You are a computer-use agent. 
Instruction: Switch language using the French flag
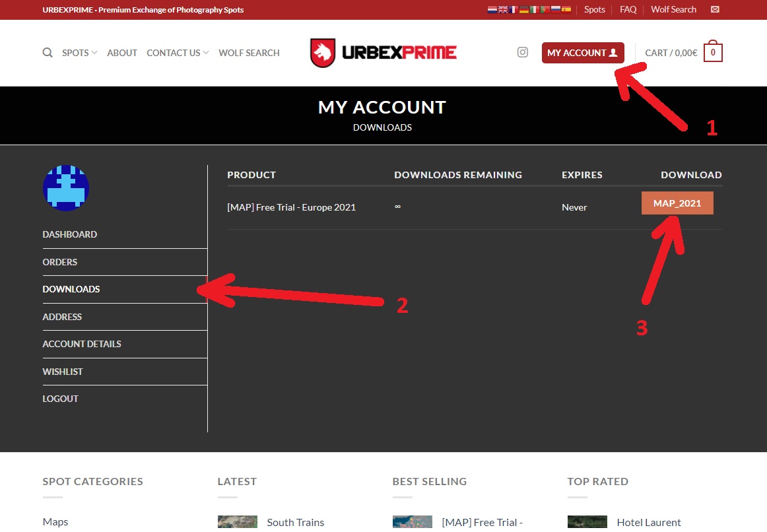click(513, 9)
